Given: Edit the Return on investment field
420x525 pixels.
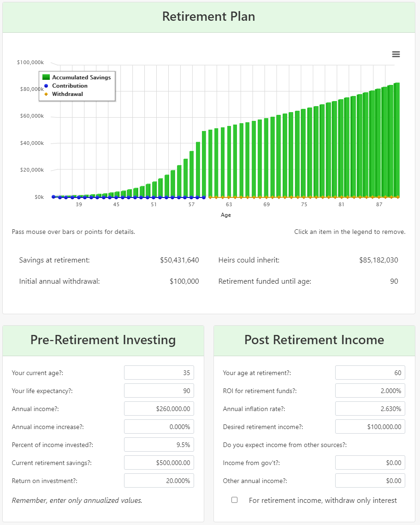Looking at the screenshot, I should point(159,481).
